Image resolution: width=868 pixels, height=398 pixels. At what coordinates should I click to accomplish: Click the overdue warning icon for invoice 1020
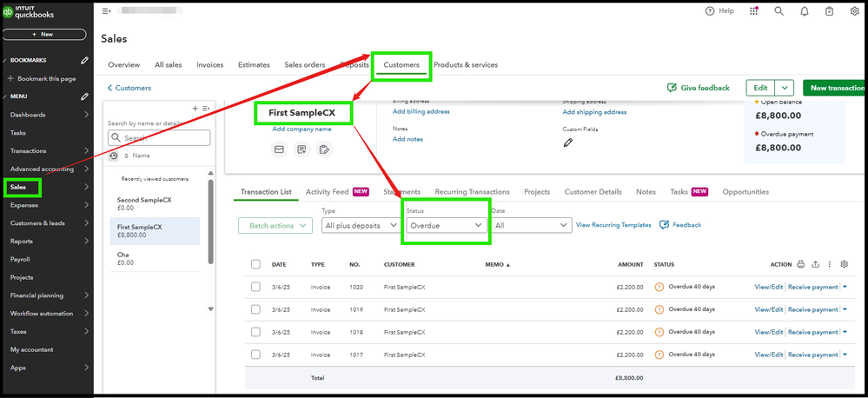(x=659, y=287)
